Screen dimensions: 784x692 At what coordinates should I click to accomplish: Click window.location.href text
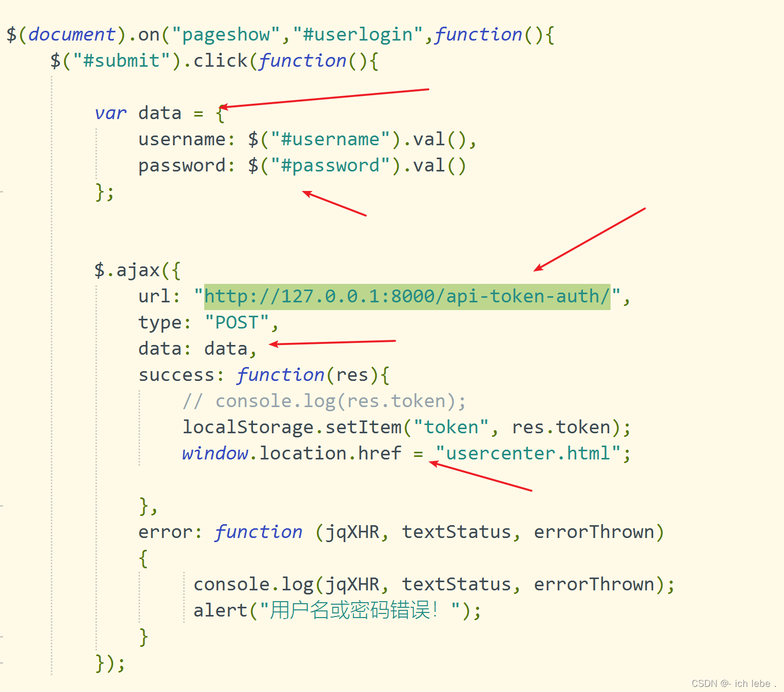click(292, 453)
